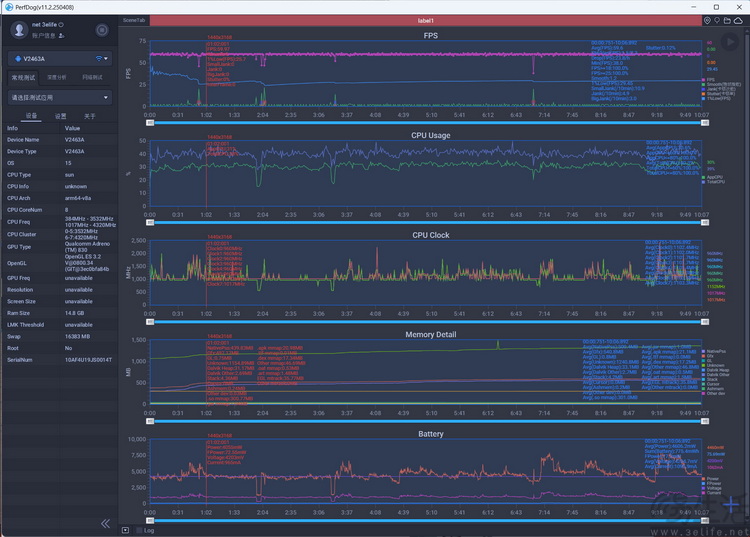Screen dimensions: 750x537
Task: Click the PerfDog app icon in title bar
Action: (x=9, y=7)
